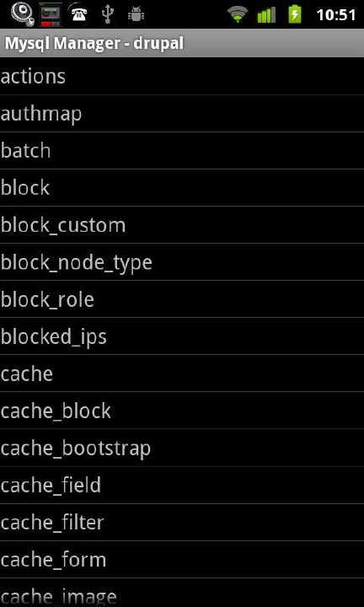This screenshot has width=364, height=607.
Task: Tap the USB connection status icon
Action: pos(108,14)
